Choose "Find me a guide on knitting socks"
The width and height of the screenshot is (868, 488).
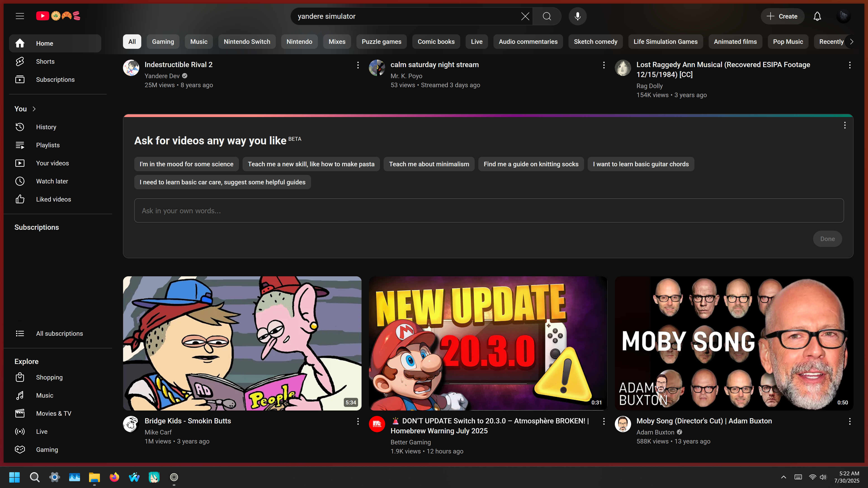pyautogui.click(x=531, y=164)
